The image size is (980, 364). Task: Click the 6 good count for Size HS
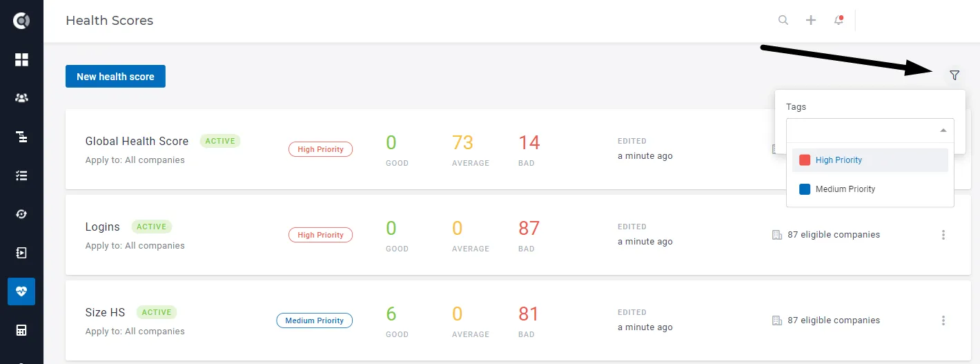391,314
